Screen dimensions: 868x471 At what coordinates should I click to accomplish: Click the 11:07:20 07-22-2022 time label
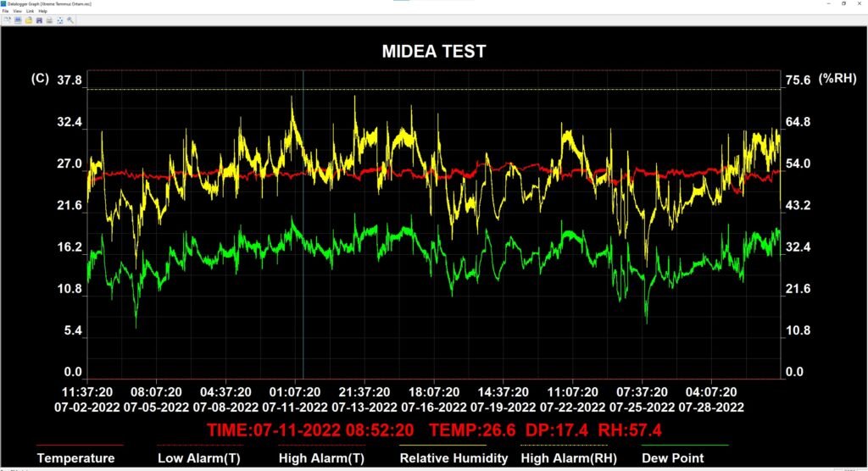[x=572, y=400]
